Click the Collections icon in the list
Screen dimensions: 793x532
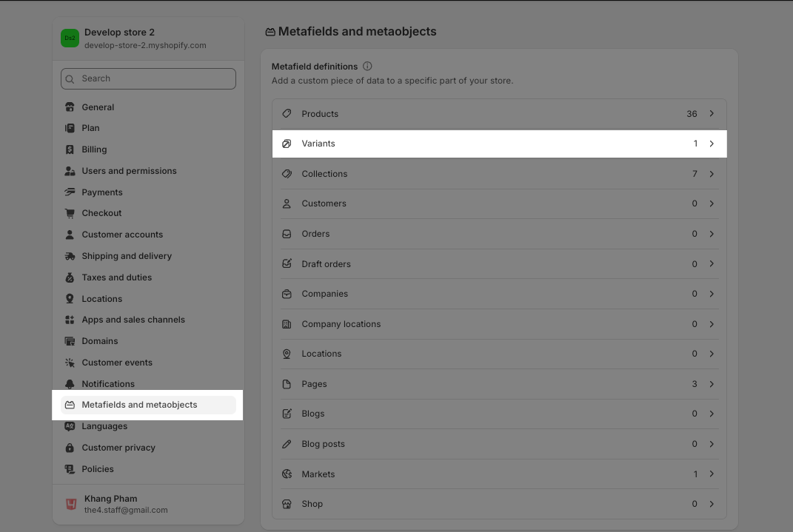click(287, 174)
